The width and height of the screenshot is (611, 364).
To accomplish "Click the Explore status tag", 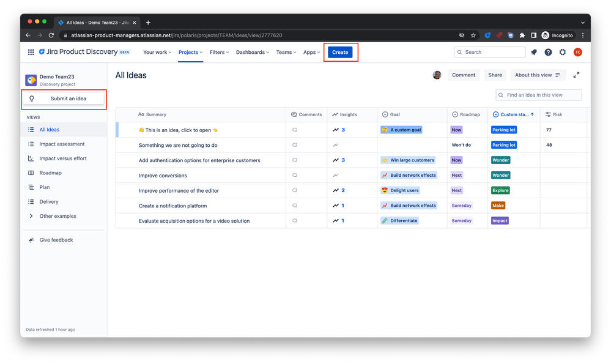I will pyautogui.click(x=500, y=191).
